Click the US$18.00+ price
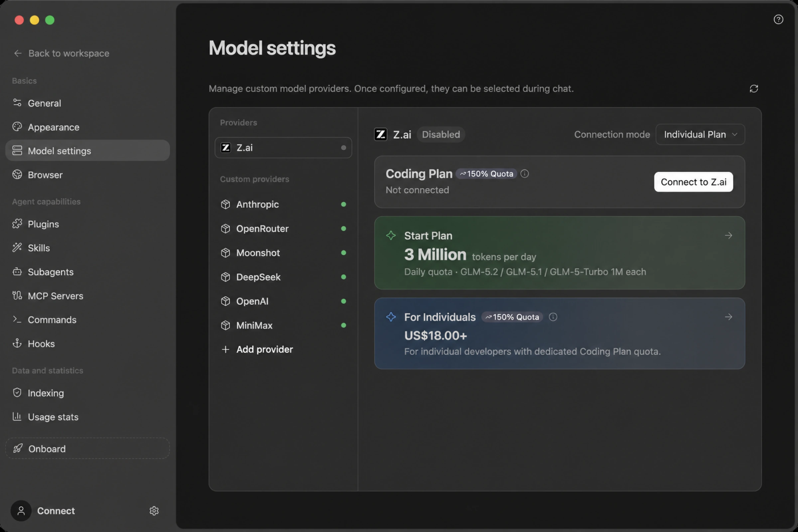 click(x=436, y=335)
